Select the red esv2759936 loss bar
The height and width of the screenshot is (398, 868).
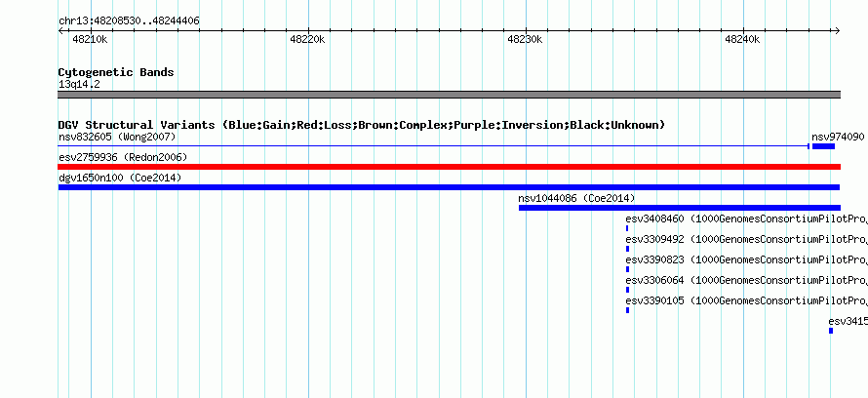pyautogui.click(x=449, y=167)
